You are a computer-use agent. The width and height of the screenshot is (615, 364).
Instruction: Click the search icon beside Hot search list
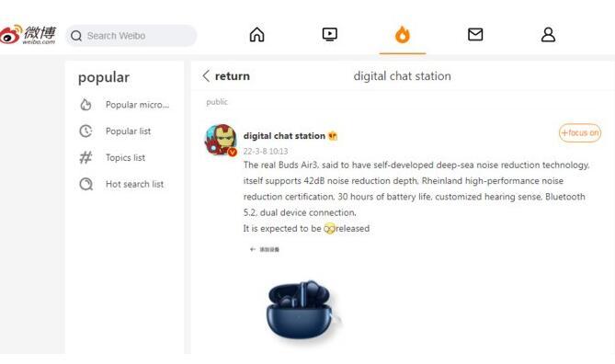point(85,184)
